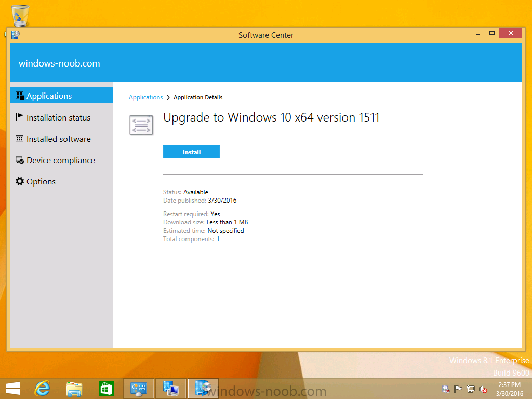Click the Total components: 1 text
Screen dimensions: 532x399
pos(191,239)
